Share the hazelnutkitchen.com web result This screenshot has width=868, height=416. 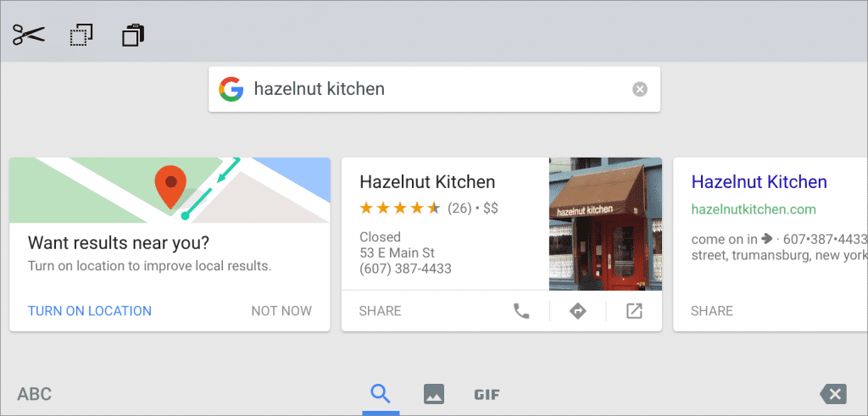[712, 311]
